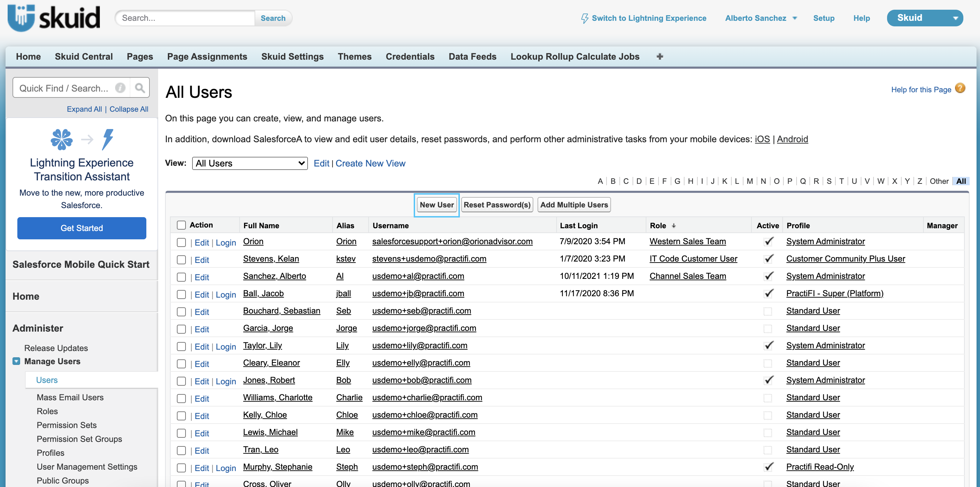Tick checkbox for Garcia, Jorge
This screenshot has height=487, width=980.
(x=181, y=329)
